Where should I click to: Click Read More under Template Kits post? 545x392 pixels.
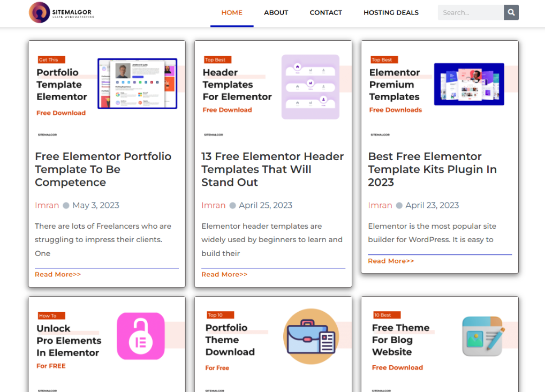point(391,261)
